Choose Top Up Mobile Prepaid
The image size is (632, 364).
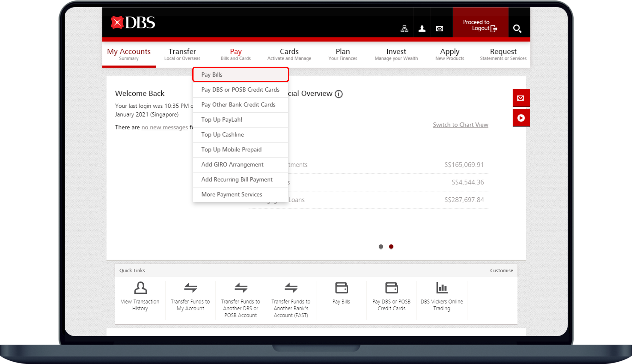[240, 149]
